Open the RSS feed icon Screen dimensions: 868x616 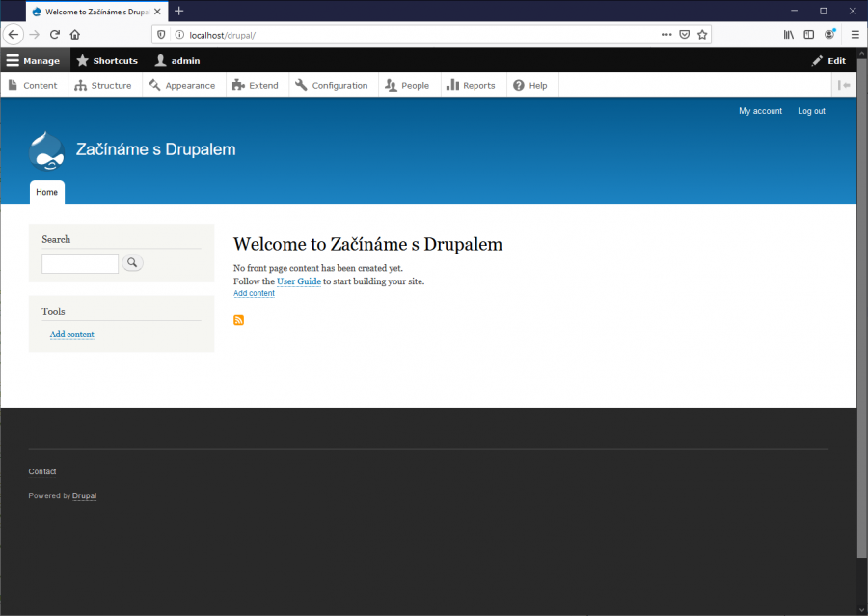[238, 320]
